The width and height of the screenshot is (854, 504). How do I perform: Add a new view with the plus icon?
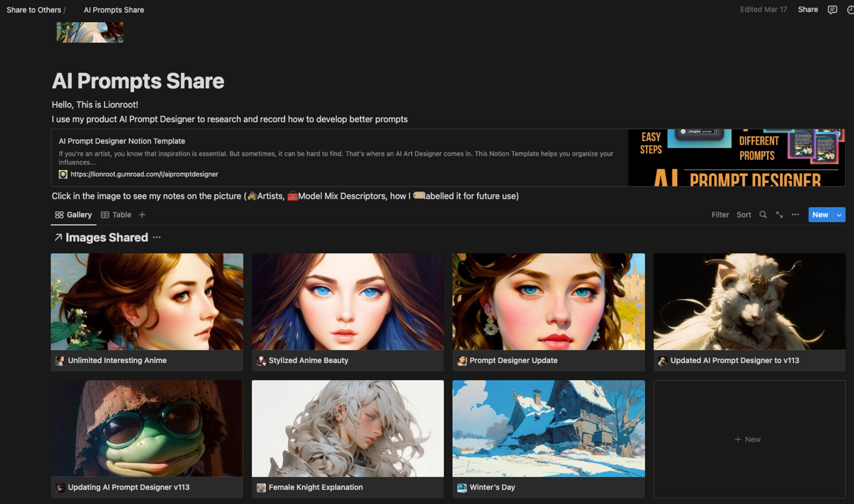point(142,215)
